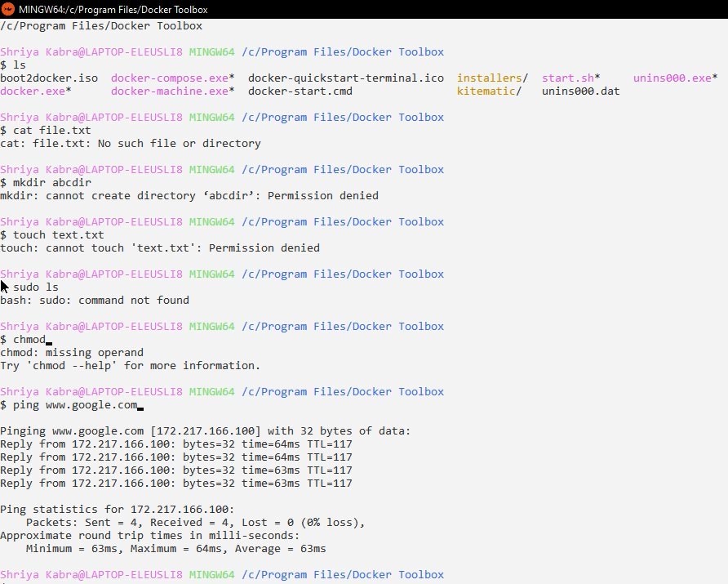Click unins000.exe in the listing
This screenshot has height=584, width=728.
(675, 78)
